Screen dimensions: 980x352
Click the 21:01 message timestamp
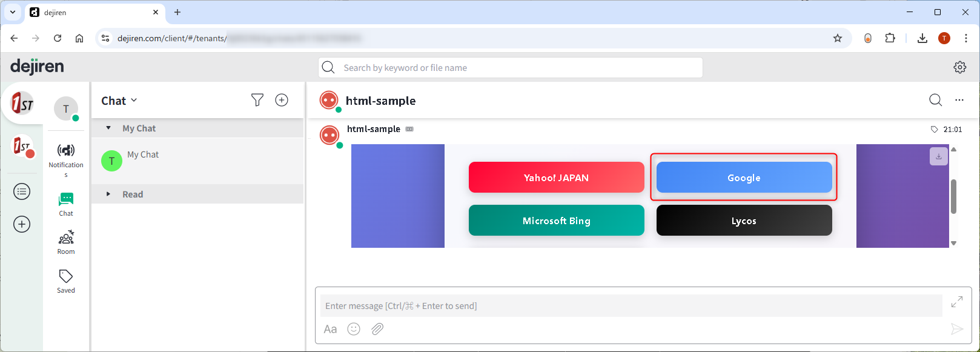[x=953, y=129]
